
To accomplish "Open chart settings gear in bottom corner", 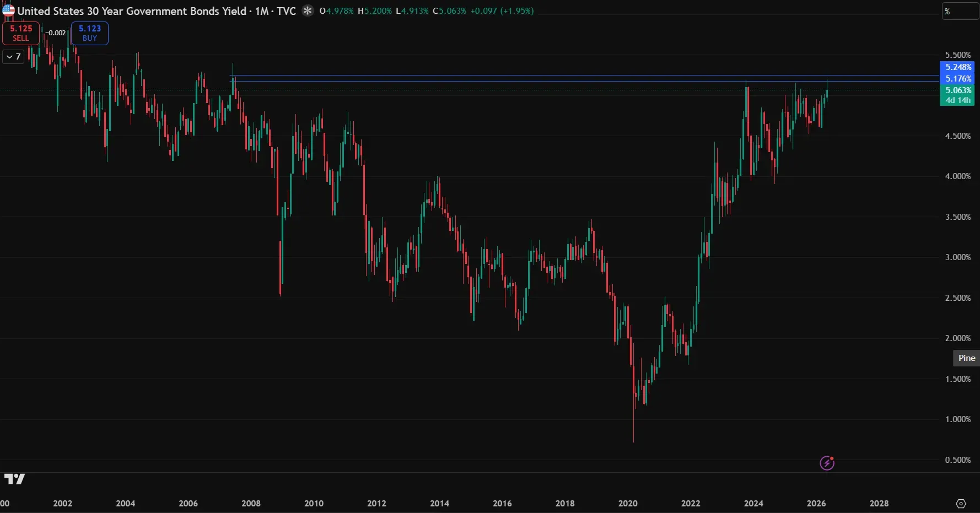I will (x=961, y=504).
